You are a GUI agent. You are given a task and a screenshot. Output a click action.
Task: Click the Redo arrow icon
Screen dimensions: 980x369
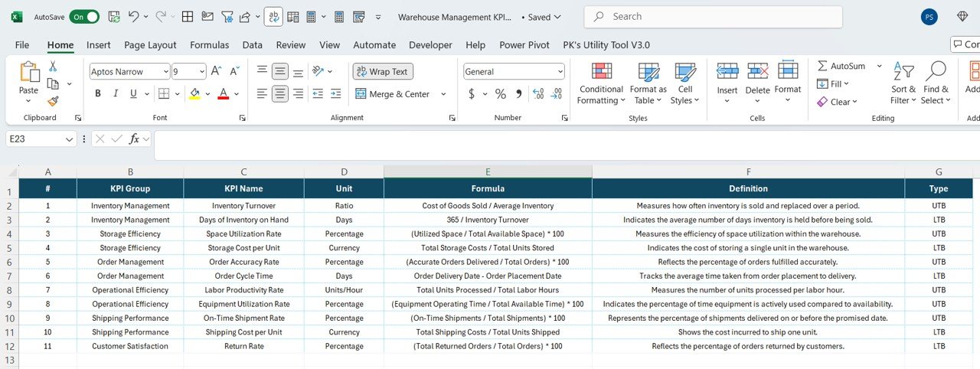click(x=161, y=16)
